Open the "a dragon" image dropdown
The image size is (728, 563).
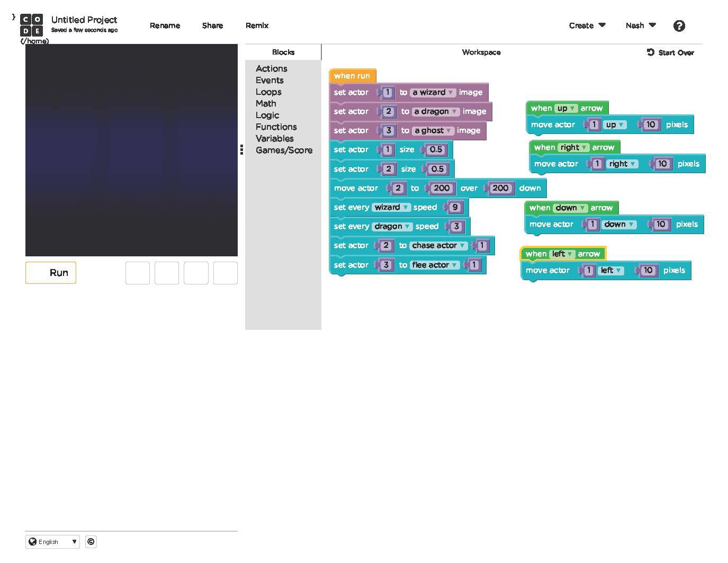[436, 111]
